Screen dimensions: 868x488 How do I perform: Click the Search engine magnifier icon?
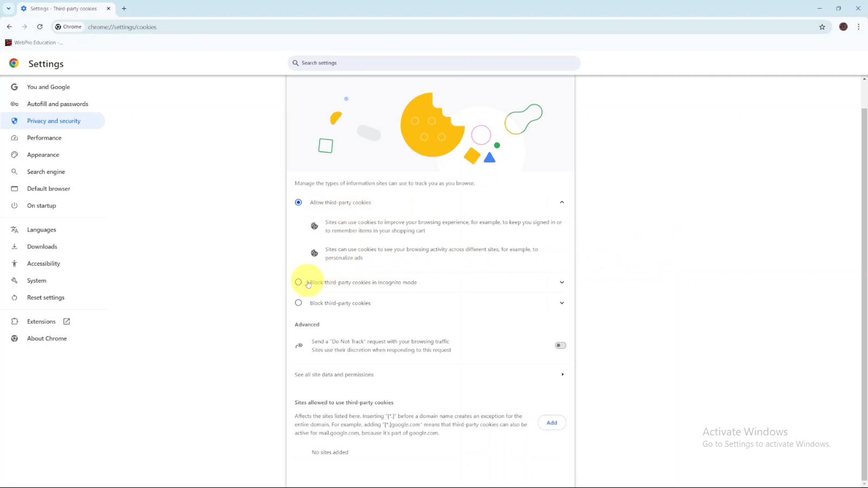(15, 172)
